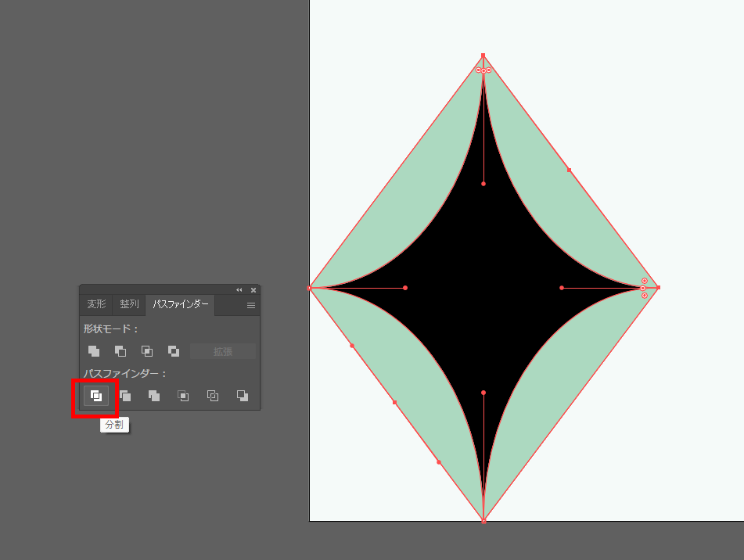Apply the Trim pathfinder icon
Image resolution: width=744 pixels, height=560 pixels.
125,396
